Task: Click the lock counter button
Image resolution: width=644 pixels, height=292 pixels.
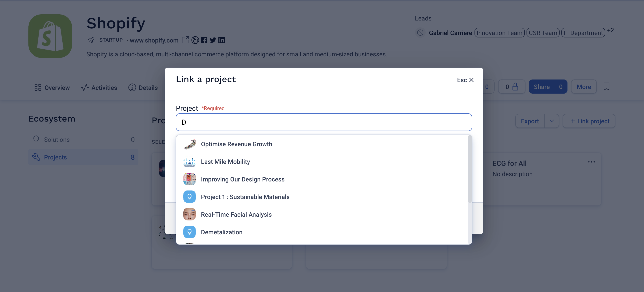Action: pyautogui.click(x=512, y=87)
